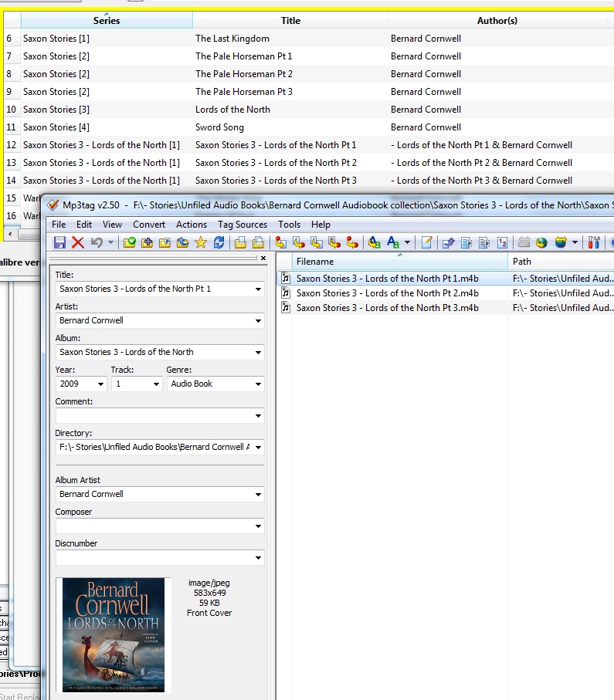Click the blue Refresh arrows icon

click(219, 242)
